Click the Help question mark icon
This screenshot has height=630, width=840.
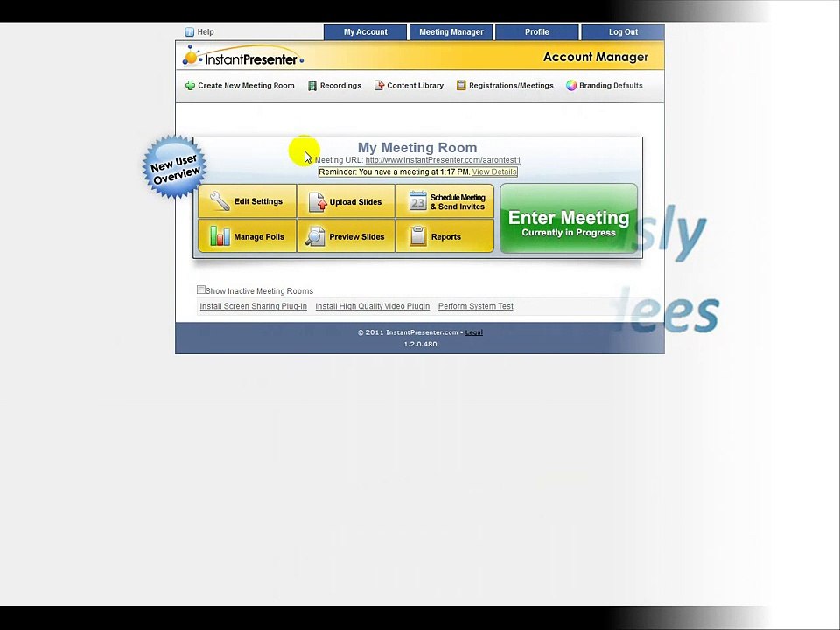tap(189, 32)
